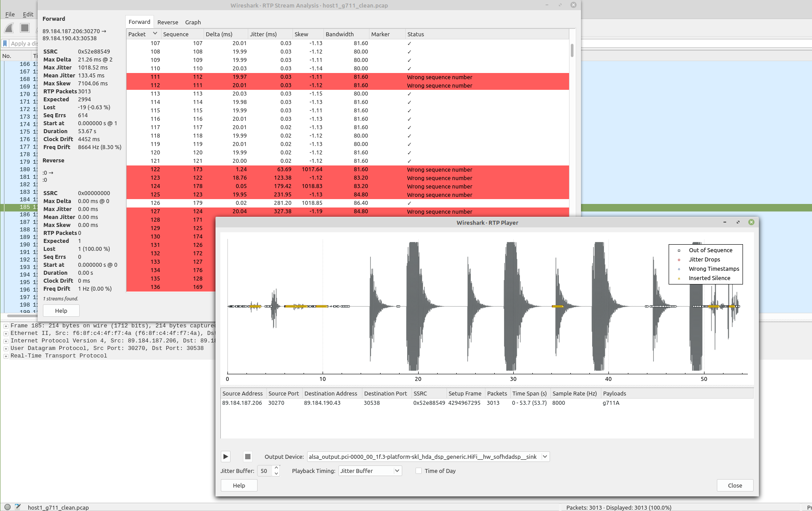Click the capture file properties pencil icon
The height and width of the screenshot is (511, 812).
(18, 507)
